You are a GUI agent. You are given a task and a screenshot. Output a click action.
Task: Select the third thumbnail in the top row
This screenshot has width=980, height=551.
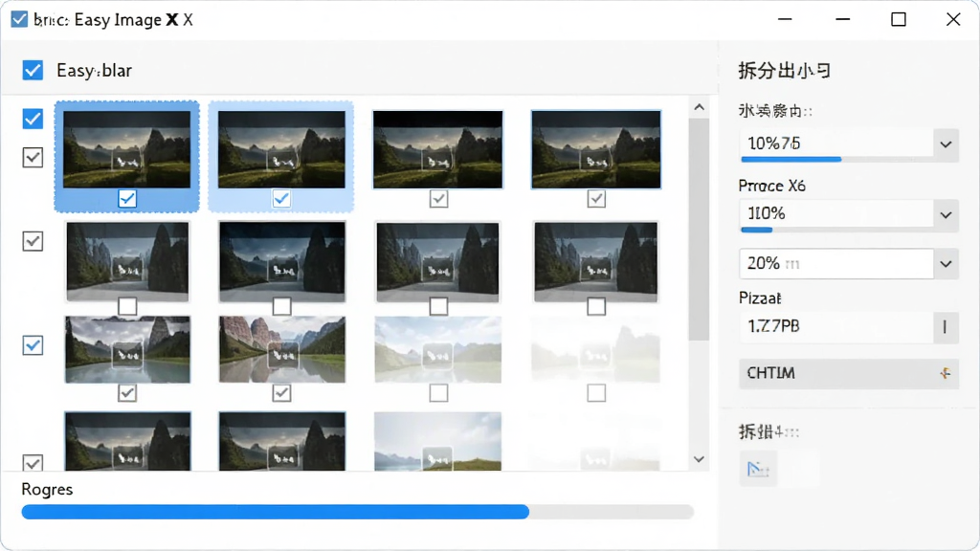(437, 149)
